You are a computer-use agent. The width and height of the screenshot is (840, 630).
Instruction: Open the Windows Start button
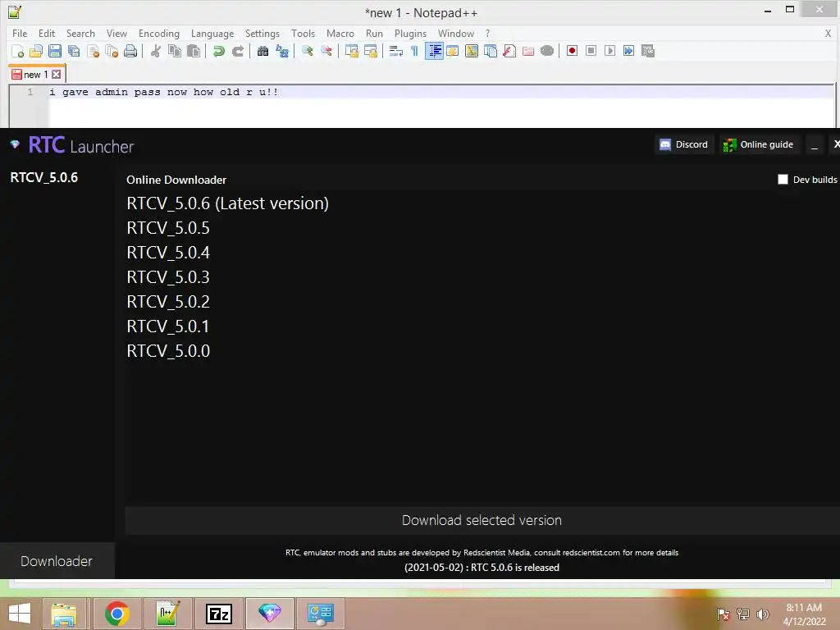click(x=20, y=614)
